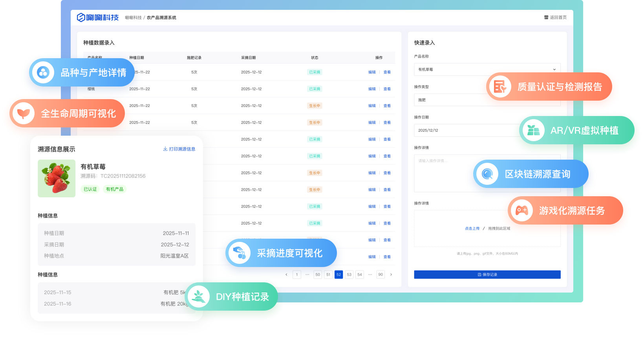Click the 点击上传 upload link
This screenshot has width=644, height=337.
pos(472,228)
